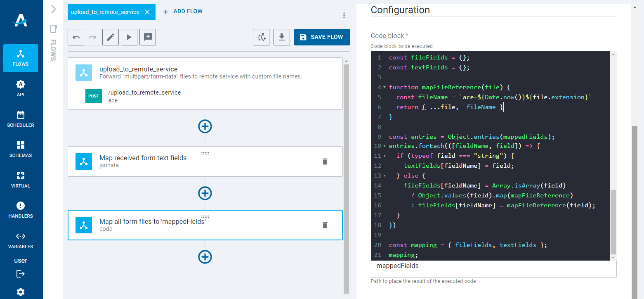Open the three-dot more options menu
The height and width of the screenshot is (299, 644).
coord(344,15)
